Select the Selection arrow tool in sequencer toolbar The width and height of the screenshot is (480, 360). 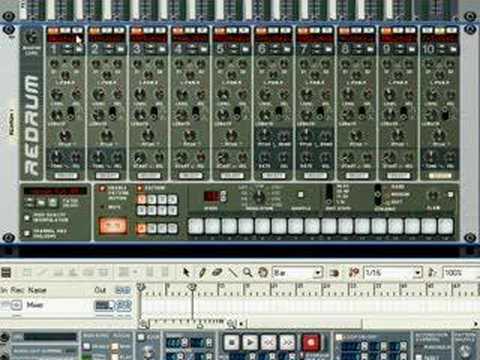(186, 272)
